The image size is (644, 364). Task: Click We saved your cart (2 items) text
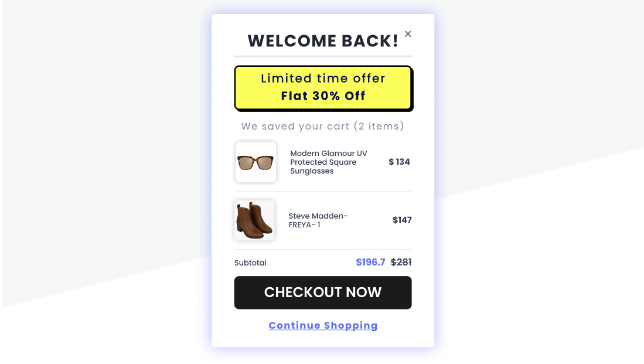(323, 126)
